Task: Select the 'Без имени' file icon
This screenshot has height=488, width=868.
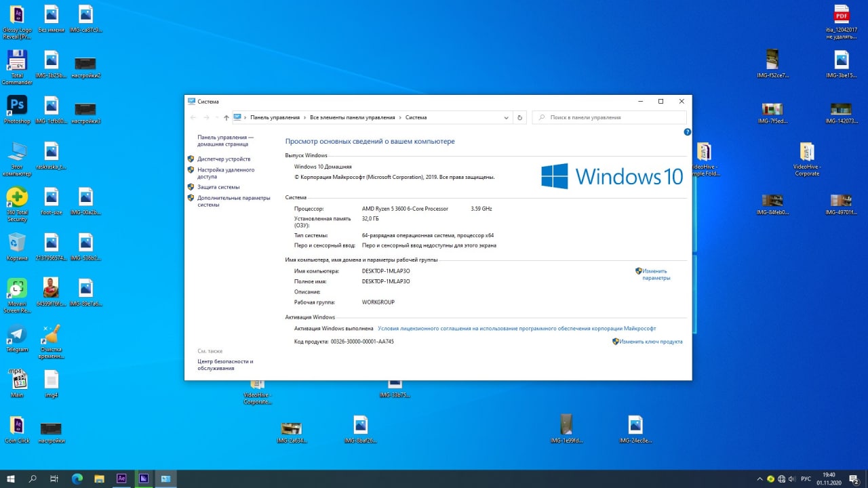Action: [51, 18]
